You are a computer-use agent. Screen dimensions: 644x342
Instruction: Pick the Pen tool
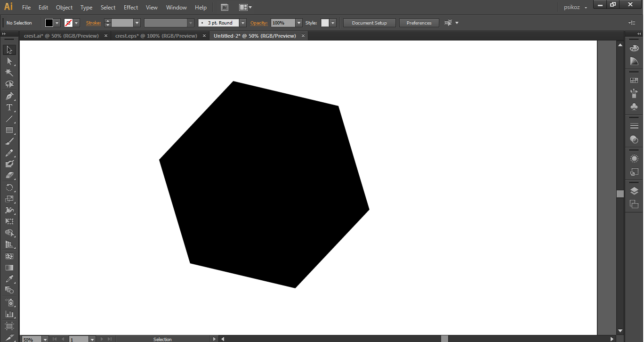point(9,96)
